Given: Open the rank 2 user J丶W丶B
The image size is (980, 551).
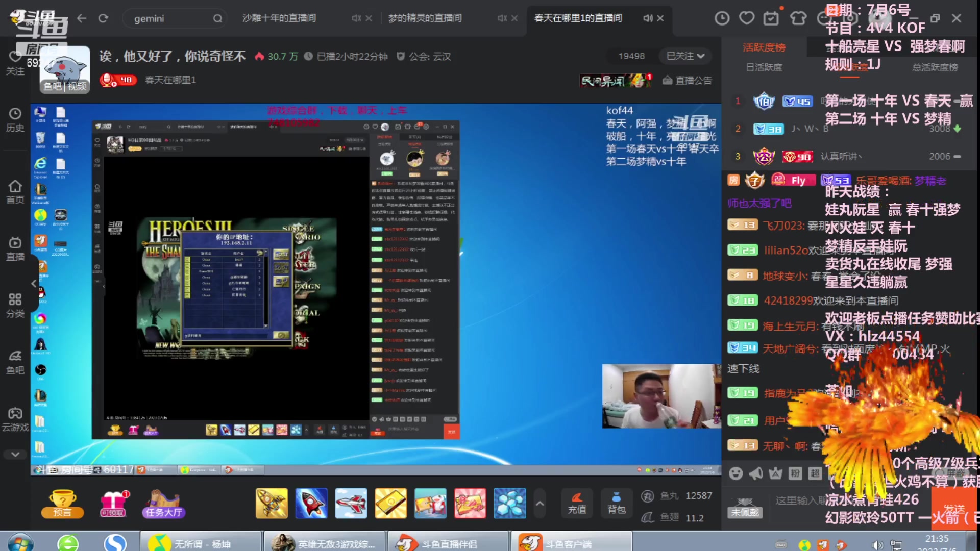Looking at the screenshot, I should (x=810, y=129).
